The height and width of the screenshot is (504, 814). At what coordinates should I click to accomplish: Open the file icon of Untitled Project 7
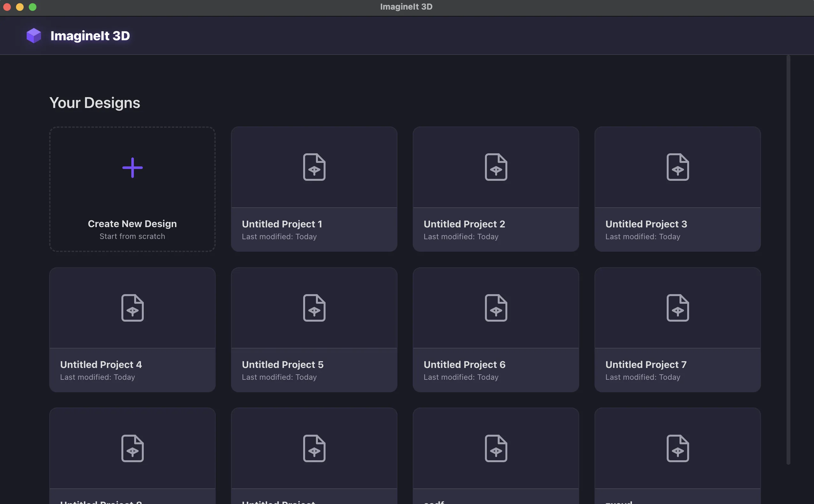pyautogui.click(x=678, y=308)
